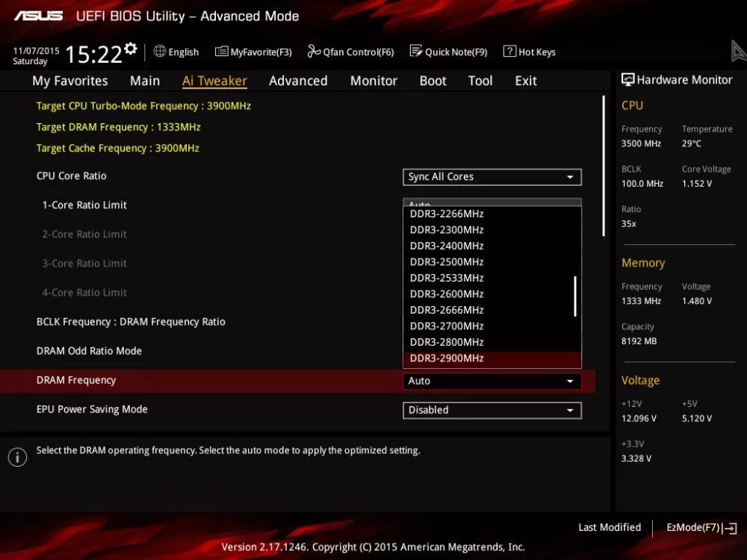Open the CPU Core Ratio Sync All Cores dropdown
The image size is (747, 560).
click(x=492, y=177)
